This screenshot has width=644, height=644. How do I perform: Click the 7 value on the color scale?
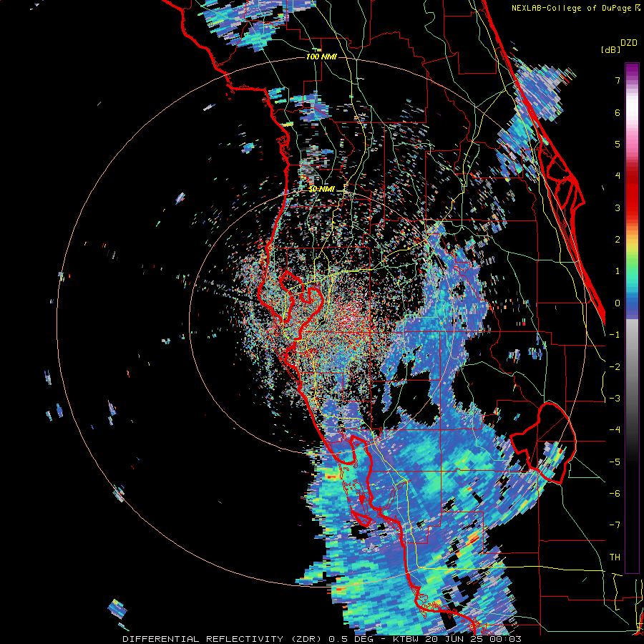(618, 80)
